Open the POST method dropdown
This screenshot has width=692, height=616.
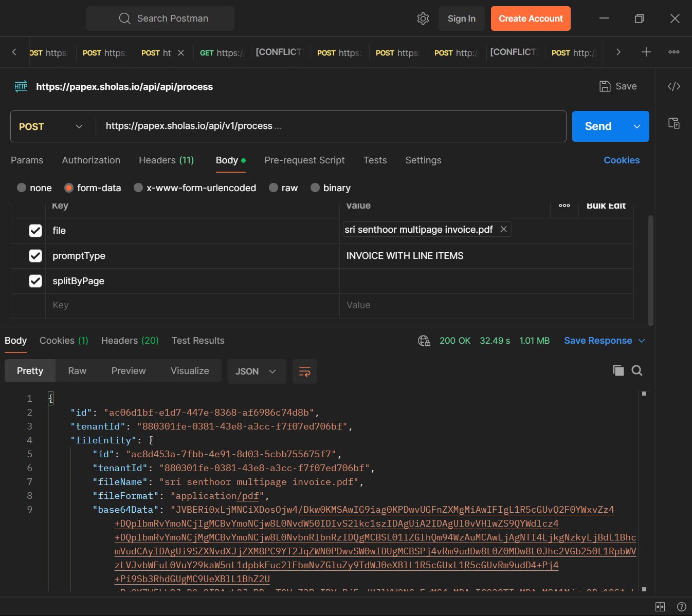(51, 126)
